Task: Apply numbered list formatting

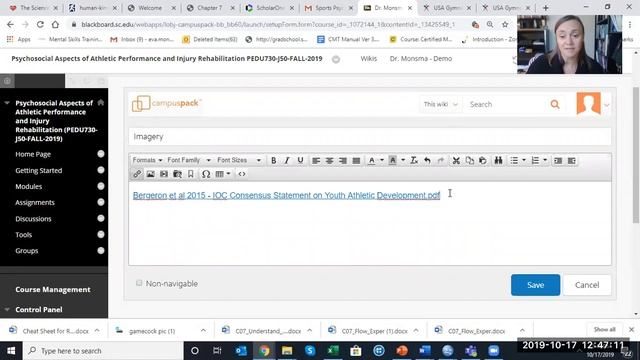Action: tap(536, 160)
